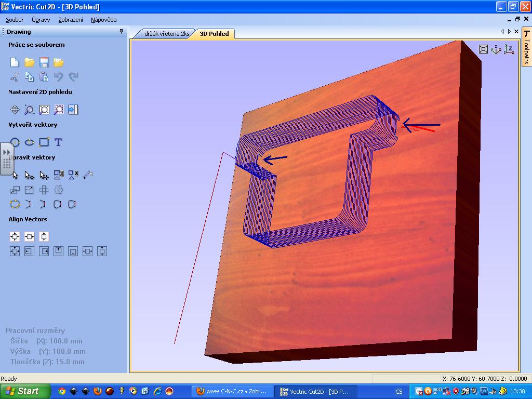Image resolution: width=532 pixels, height=399 pixels.
Task: Choose the text tool icon
Action: [x=58, y=142]
